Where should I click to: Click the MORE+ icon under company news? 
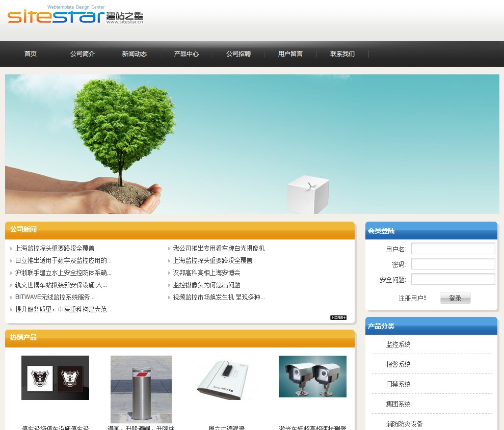[x=338, y=317]
